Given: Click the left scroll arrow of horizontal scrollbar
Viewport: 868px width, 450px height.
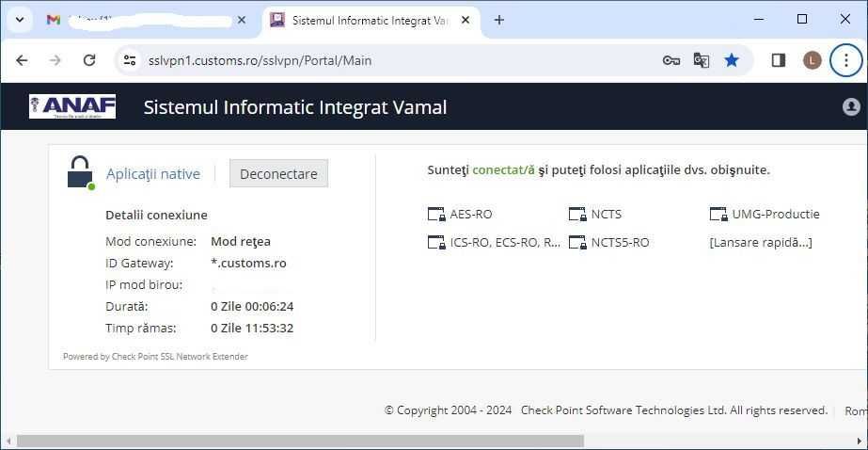Looking at the screenshot, I should click(x=7, y=441).
